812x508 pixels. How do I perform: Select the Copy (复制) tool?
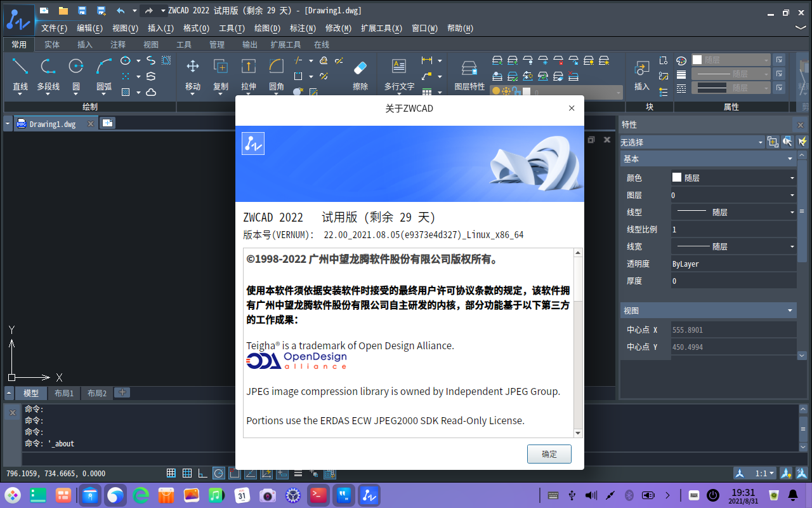point(221,75)
